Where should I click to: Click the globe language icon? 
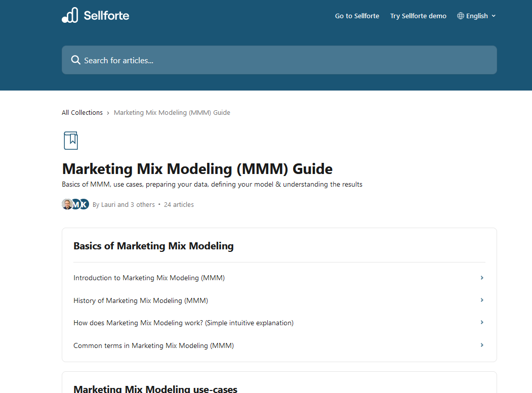461,16
